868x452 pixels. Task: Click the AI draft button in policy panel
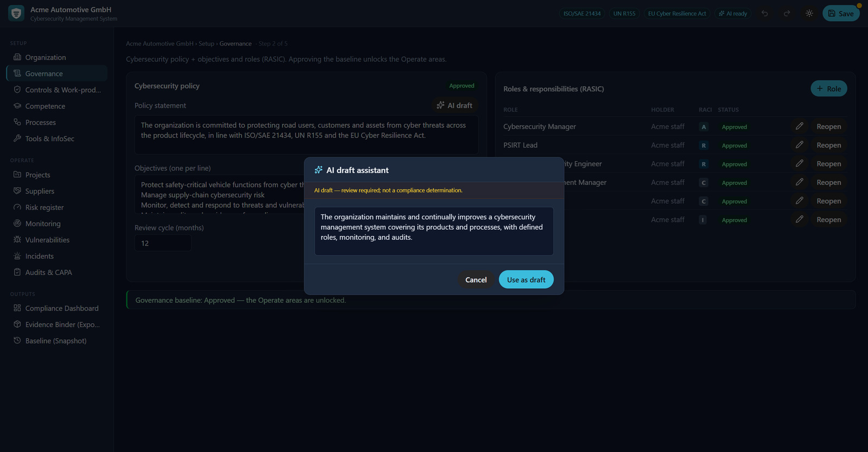(455, 105)
